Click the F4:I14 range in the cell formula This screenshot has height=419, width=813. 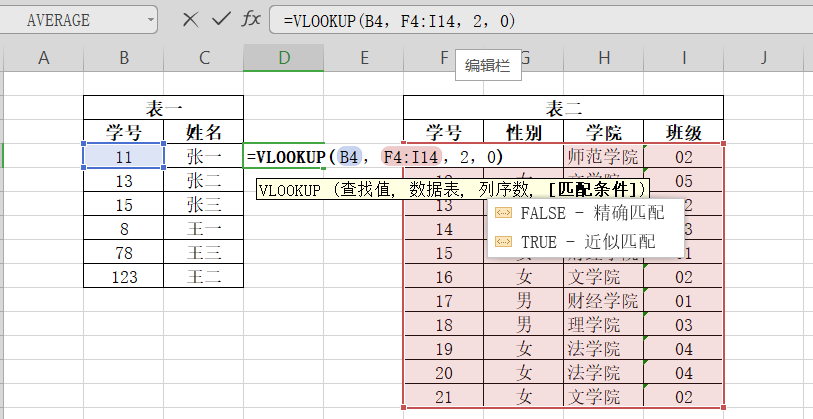(x=411, y=156)
